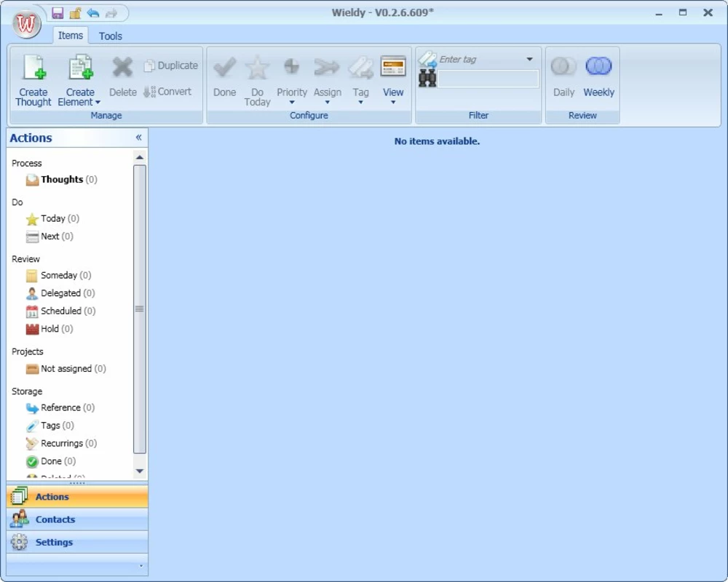Select Not assigned (0) projects
The image size is (728, 582).
coord(66,369)
